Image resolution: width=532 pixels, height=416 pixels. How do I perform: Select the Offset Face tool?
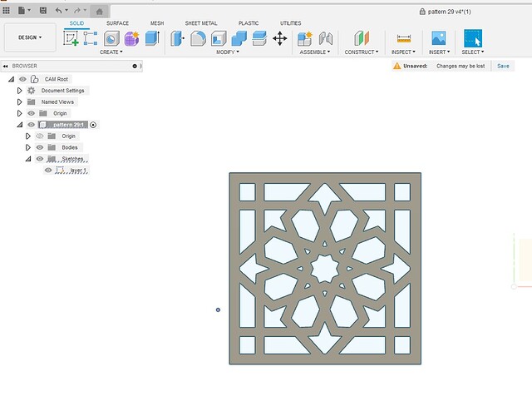[259, 38]
